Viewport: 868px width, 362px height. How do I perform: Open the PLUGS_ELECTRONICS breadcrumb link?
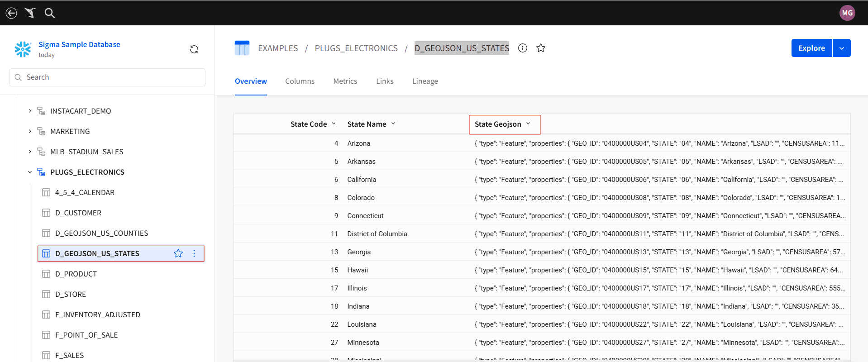tap(356, 48)
